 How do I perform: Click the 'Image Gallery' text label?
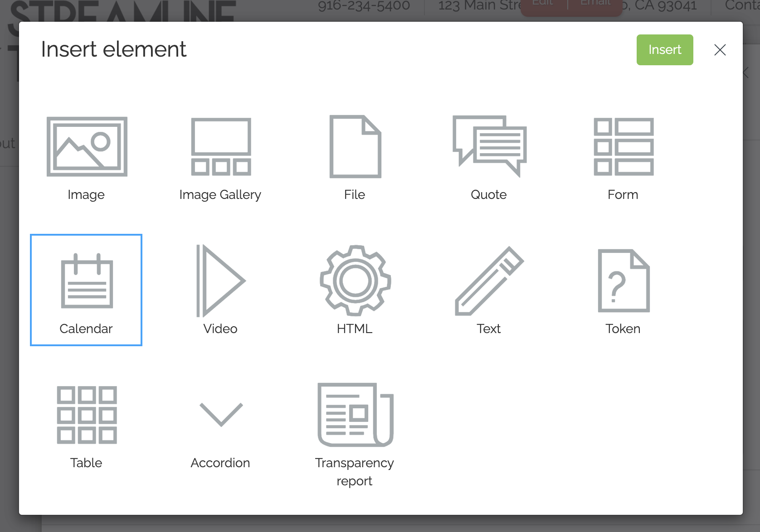click(220, 195)
